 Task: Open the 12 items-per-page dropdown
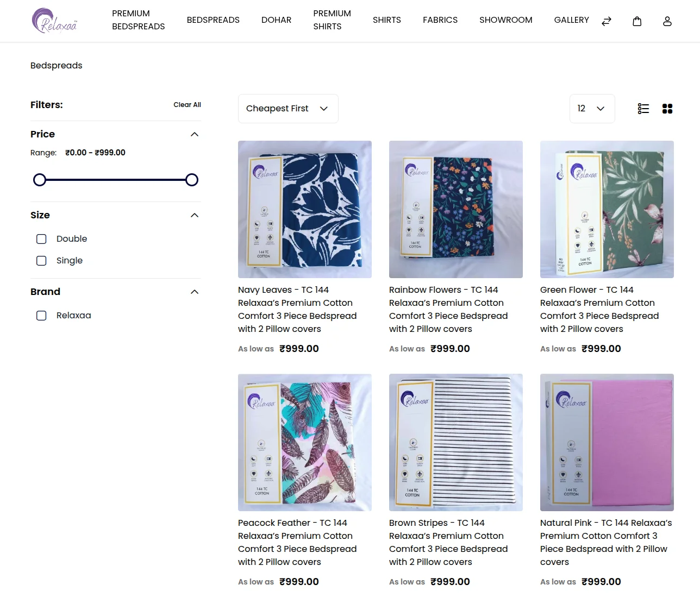pos(592,109)
